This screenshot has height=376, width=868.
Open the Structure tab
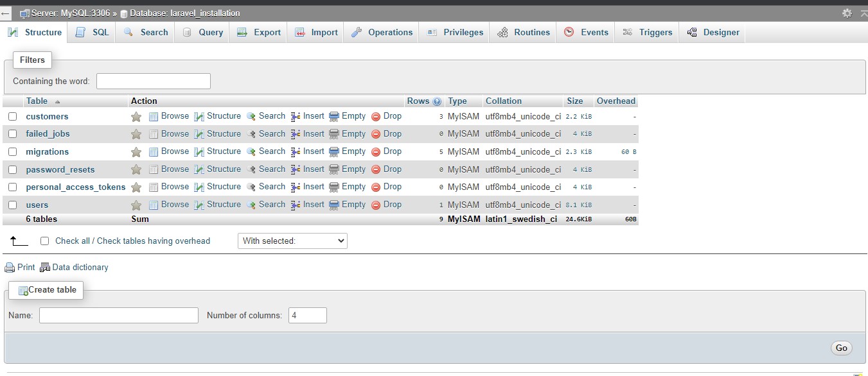click(35, 33)
